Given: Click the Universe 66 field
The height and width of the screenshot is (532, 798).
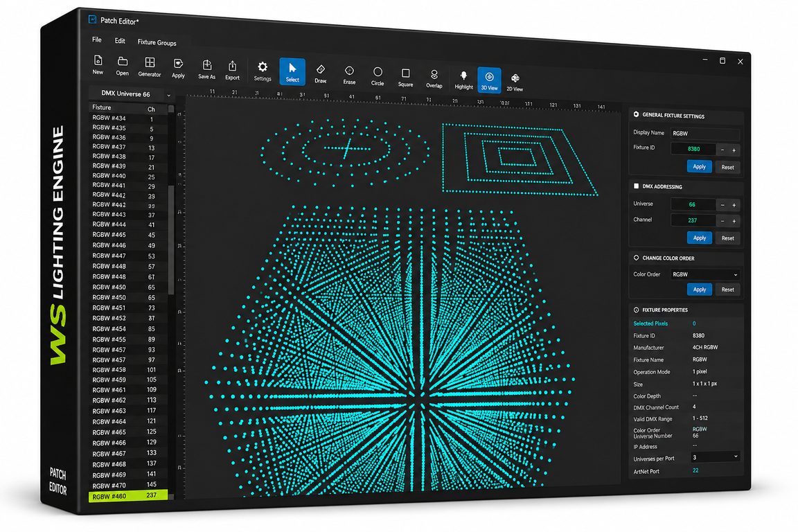Looking at the screenshot, I should pos(693,204).
